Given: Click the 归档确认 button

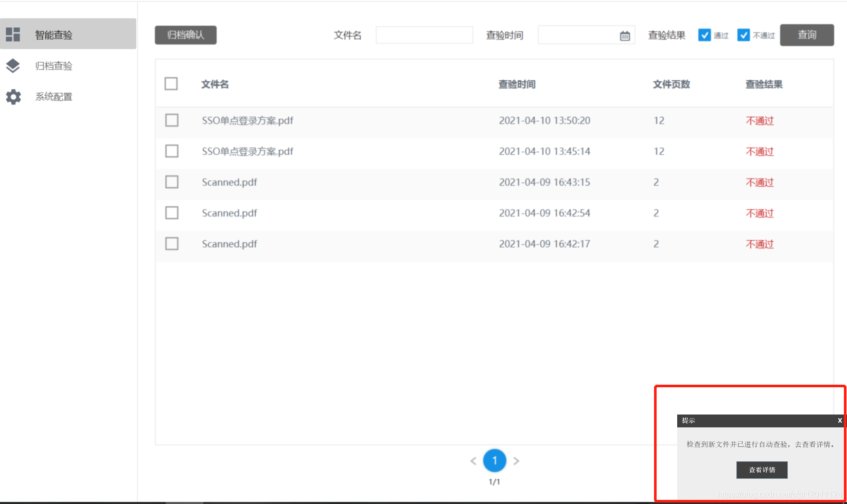Looking at the screenshot, I should (x=186, y=35).
